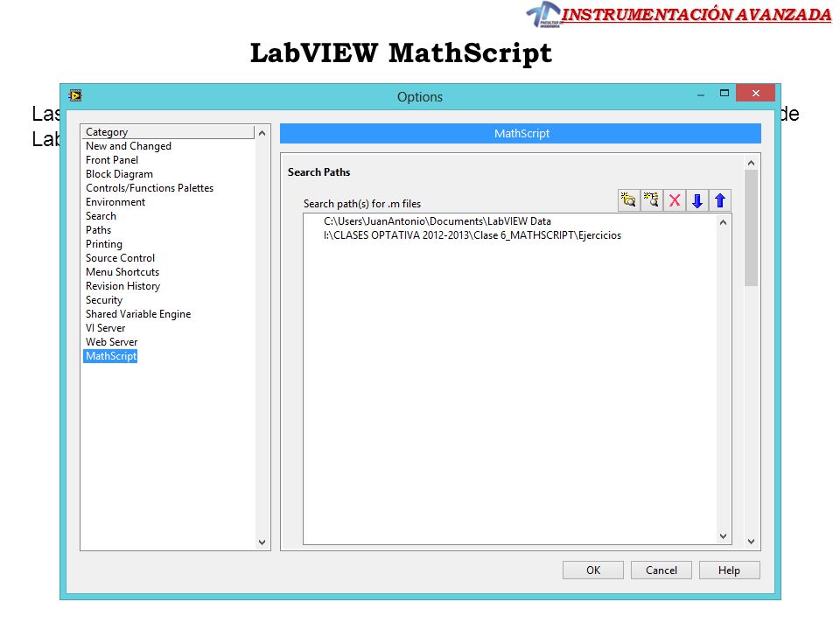Select Shared Variable Engine category
This screenshot has width=840, height=630.
[x=138, y=313]
